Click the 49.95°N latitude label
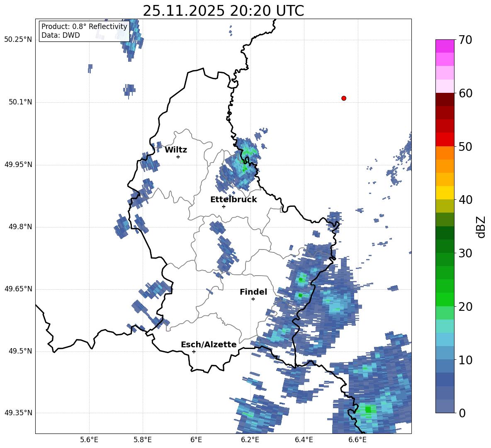The height and width of the screenshot is (448, 491). click(18, 165)
